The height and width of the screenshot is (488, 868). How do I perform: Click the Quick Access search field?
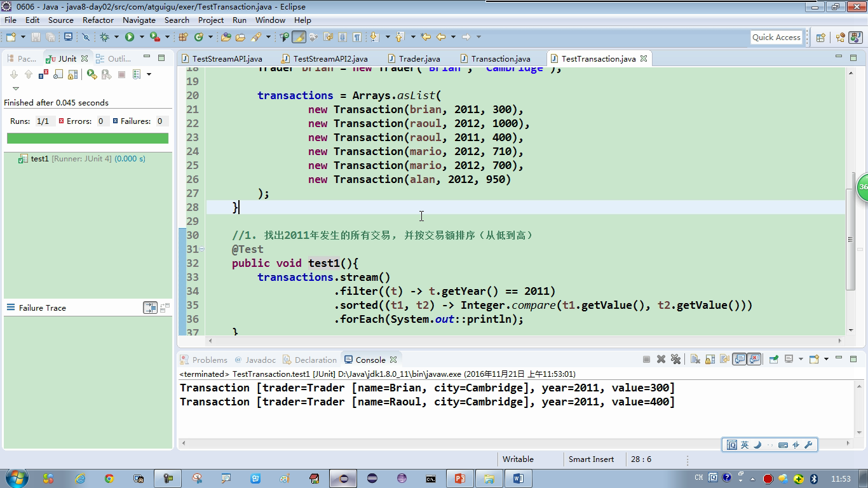[x=776, y=37]
